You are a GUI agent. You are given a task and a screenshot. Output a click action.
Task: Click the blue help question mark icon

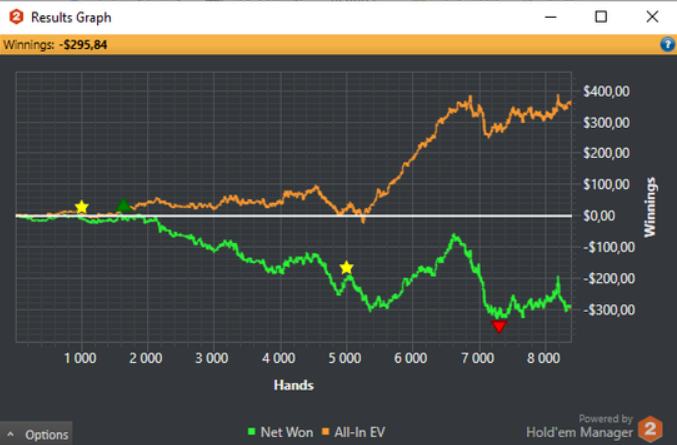click(668, 44)
